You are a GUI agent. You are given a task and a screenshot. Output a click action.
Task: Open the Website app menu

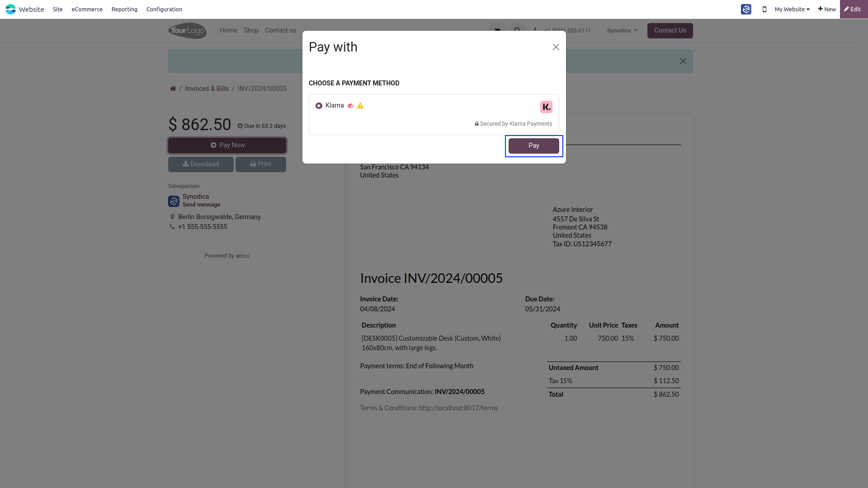(32, 9)
